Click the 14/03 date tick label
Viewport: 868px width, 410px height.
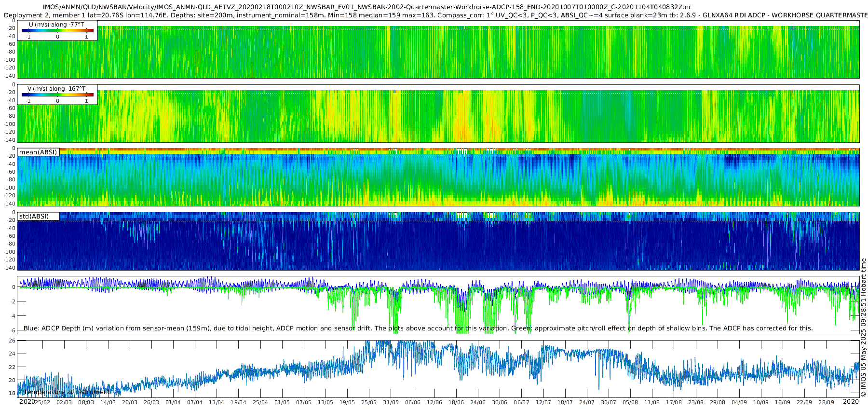coord(108,402)
